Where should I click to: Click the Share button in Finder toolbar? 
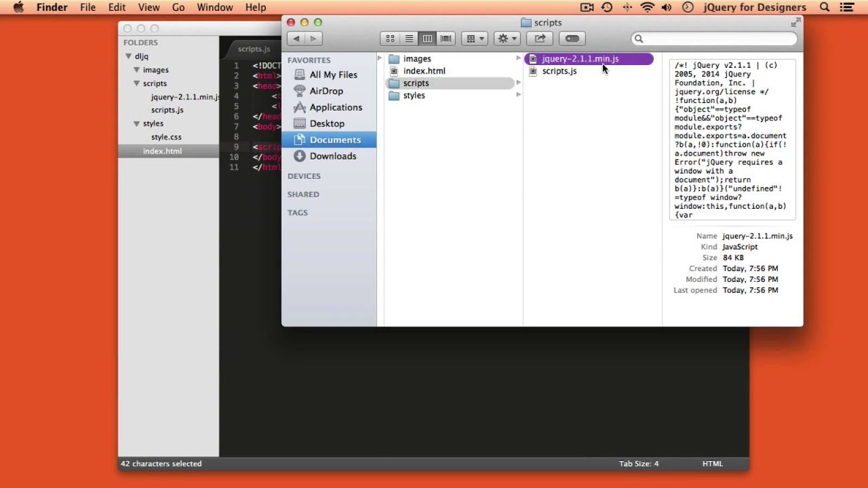click(x=540, y=39)
